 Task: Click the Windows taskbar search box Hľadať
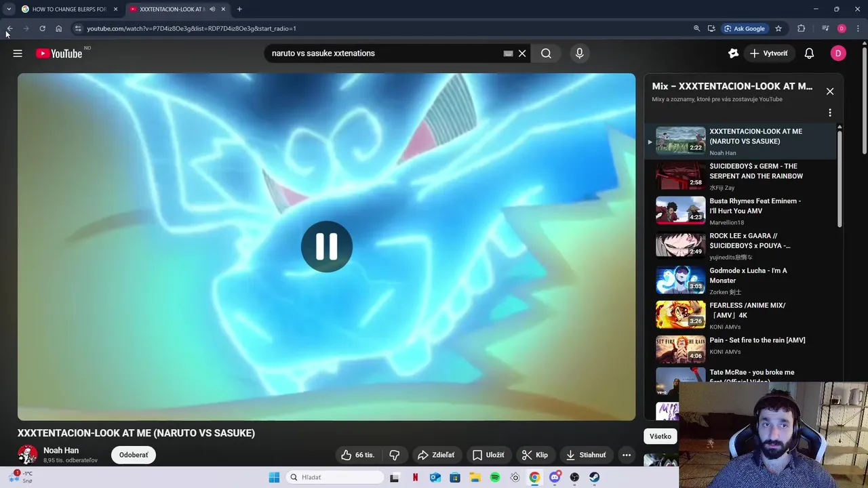(334, 477)
